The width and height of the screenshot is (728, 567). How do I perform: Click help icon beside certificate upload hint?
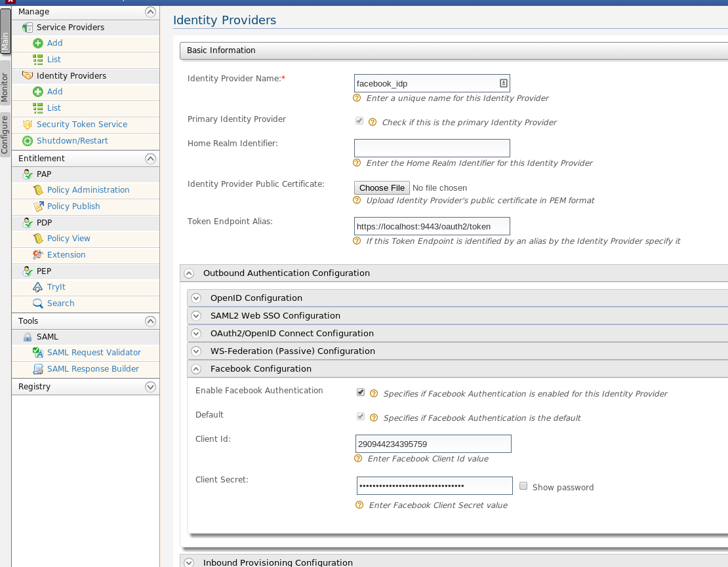[357, 200]
